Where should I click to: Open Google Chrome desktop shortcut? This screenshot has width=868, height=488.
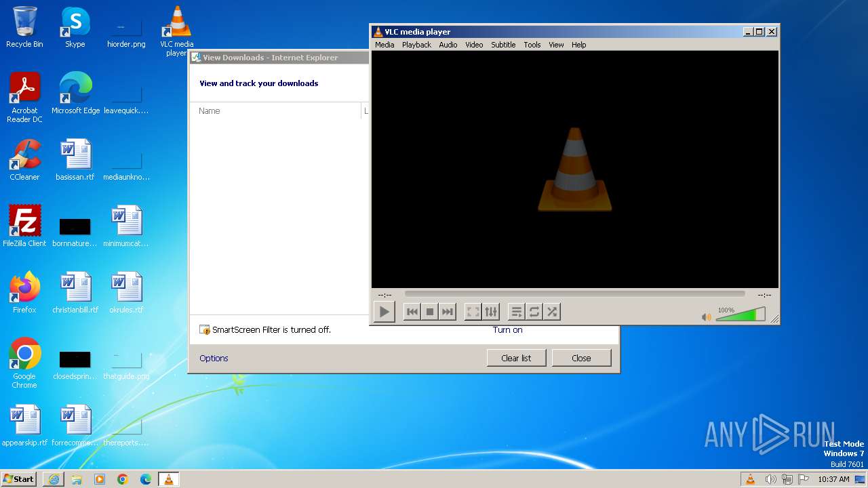(x=24, y=363)
